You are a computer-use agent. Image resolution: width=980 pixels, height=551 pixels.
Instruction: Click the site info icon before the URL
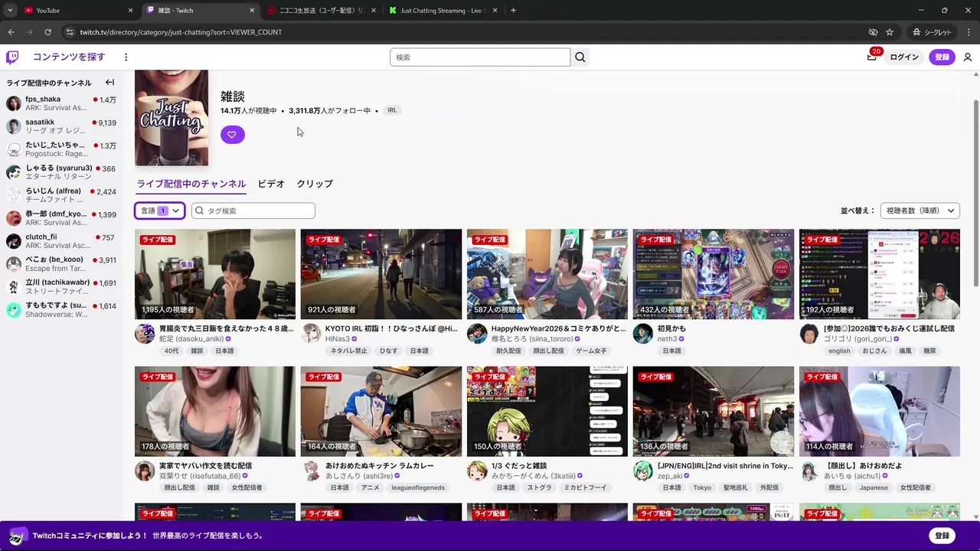[x=70, y=32]
